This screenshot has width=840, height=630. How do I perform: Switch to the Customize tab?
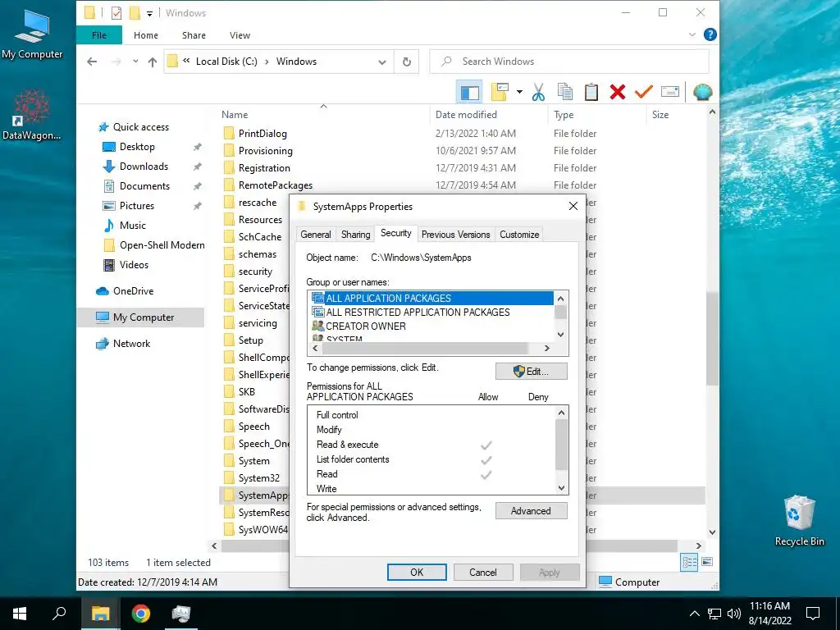pyautogui.click(x=519, y=235)
